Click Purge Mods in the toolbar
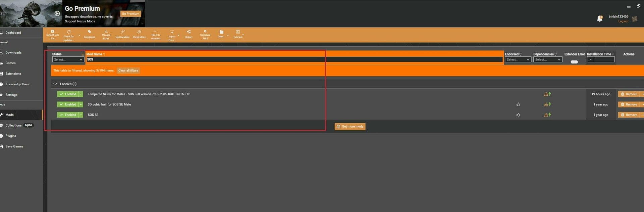 pos(139,34)
